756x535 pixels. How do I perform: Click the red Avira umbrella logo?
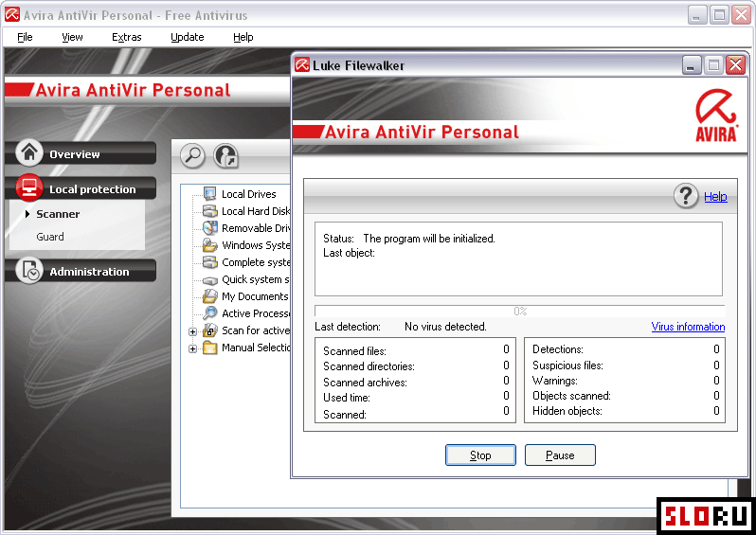pyautogui.click(x=716, y=116)
